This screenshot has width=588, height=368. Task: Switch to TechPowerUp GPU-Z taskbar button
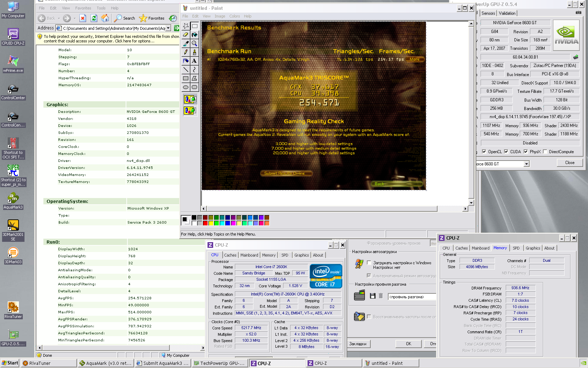[x=220, y=363]
